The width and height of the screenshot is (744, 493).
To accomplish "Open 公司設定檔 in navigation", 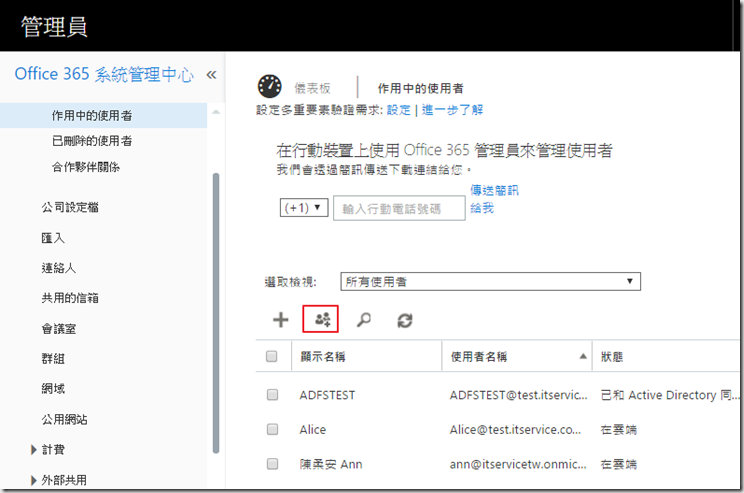I will coord(69,208).
